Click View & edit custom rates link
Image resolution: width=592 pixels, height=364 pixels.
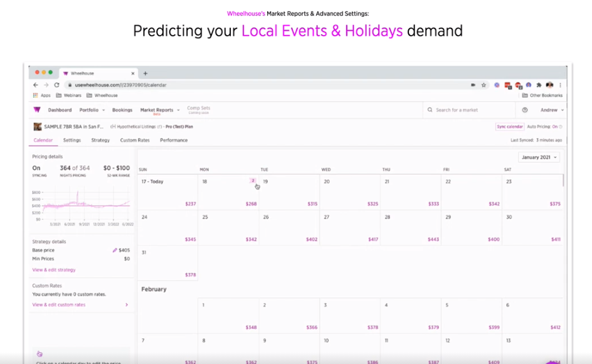(58, 304)
